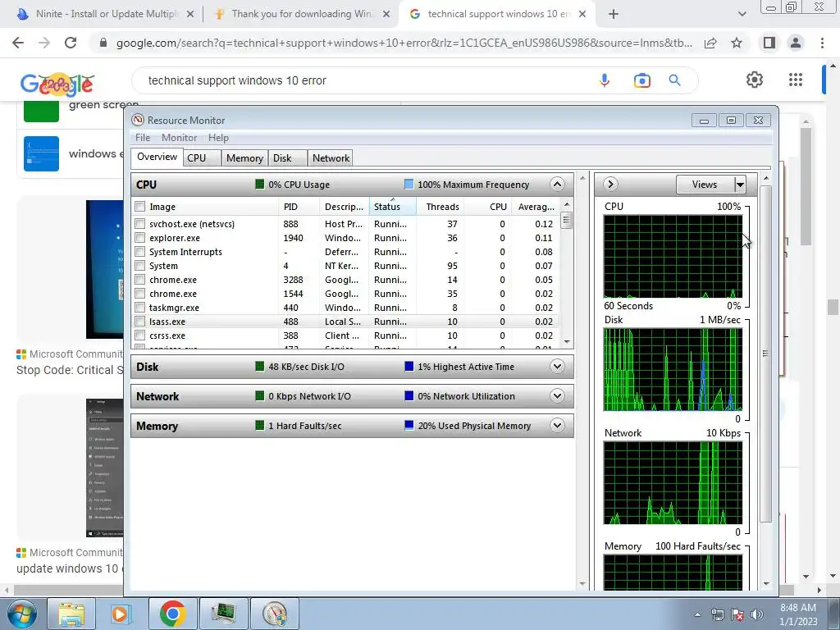Viewport: 840px width, 630px height.
Task: Switch to the Network tab
Action: coord(331,158)
